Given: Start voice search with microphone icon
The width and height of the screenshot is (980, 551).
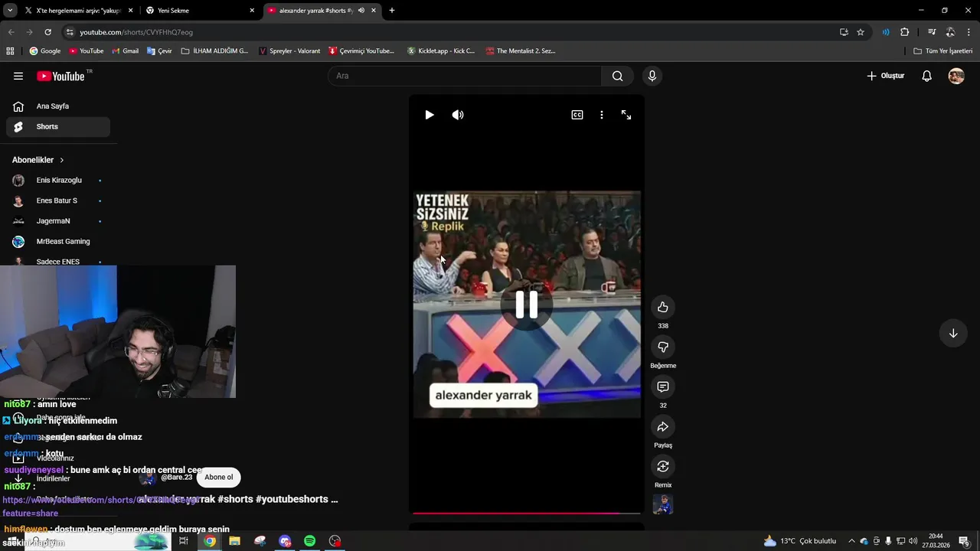Looking at the screenshot, I should [x=652, y=76].
